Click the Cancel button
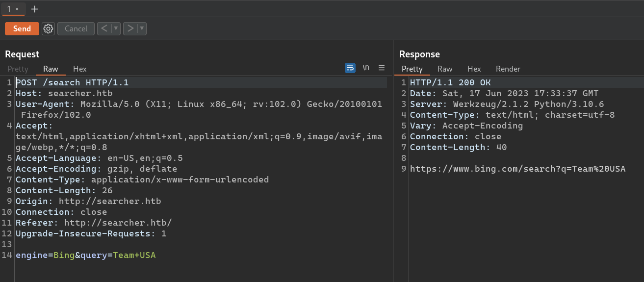 click(x=76, y=28)
